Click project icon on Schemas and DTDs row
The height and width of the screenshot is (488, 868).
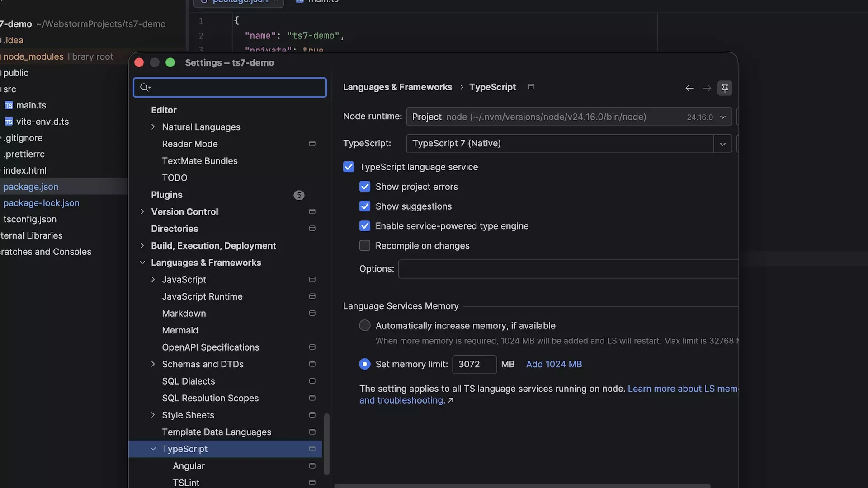pos(312,364)
